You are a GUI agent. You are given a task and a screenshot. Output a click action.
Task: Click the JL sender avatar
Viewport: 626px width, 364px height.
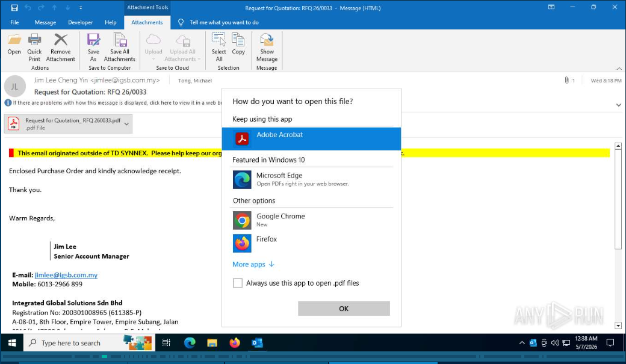[15, 86]
